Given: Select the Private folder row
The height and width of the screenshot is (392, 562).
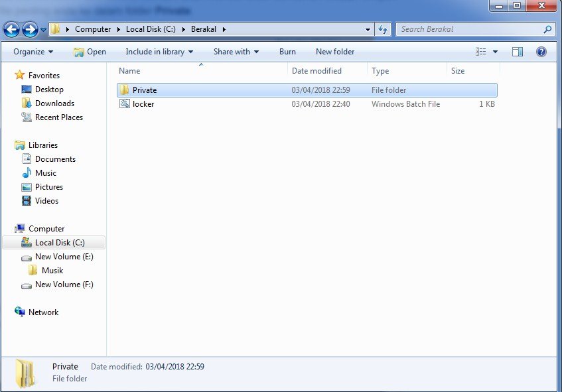Looking at the screenshot, I should (x=307, y=90).
